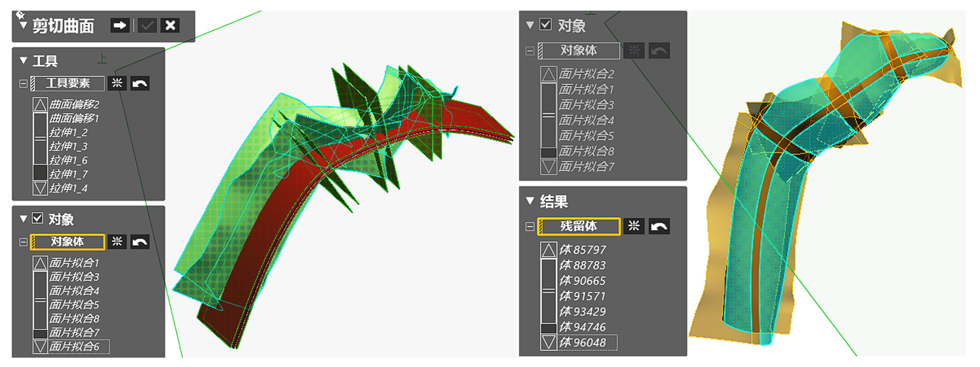
Task: Select 体93429 in result list
Action: tap(582, 312)
